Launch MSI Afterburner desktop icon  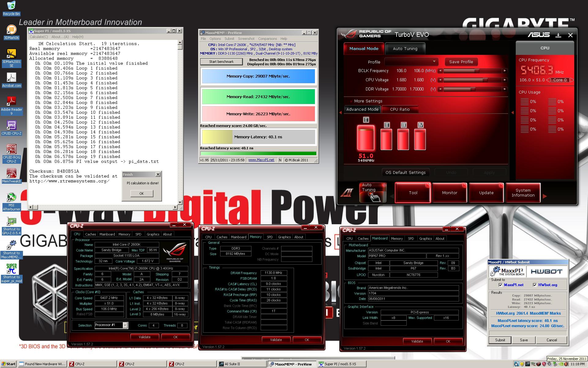coord(11,201)
